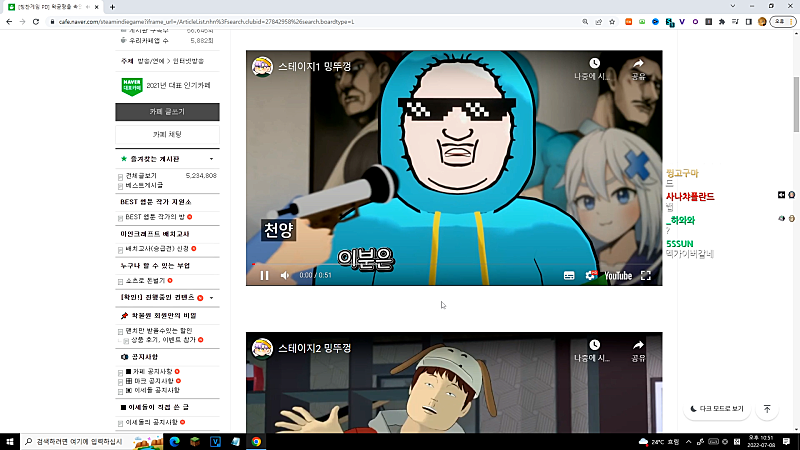This screenshot has width=800, height=450.
Task: Click the 카페 채팅 button
Action: tap(167, 133)
